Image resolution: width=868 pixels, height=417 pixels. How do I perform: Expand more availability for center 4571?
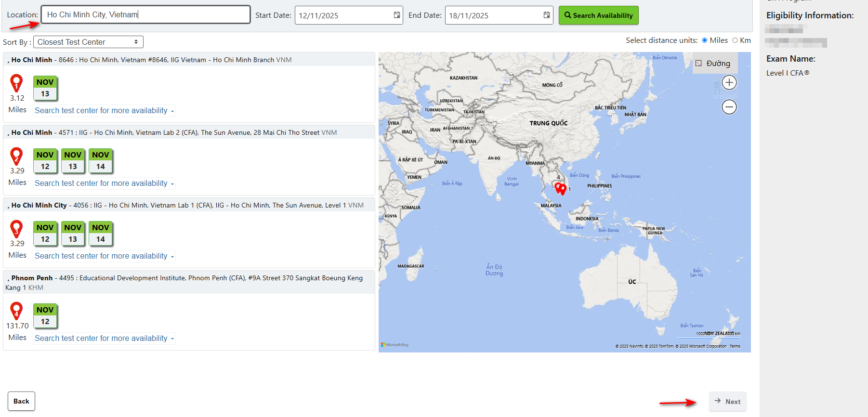tap(104, 183)
